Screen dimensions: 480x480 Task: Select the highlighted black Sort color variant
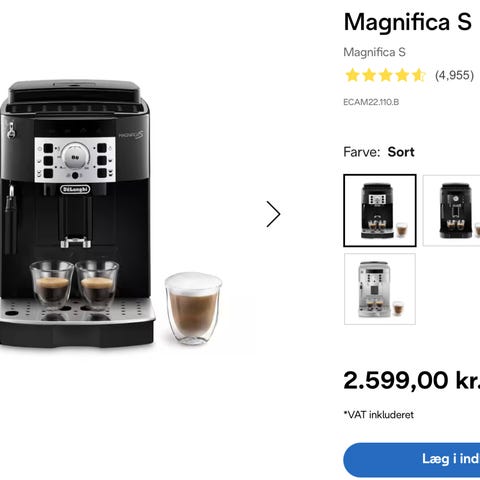(x=380, y=210)
